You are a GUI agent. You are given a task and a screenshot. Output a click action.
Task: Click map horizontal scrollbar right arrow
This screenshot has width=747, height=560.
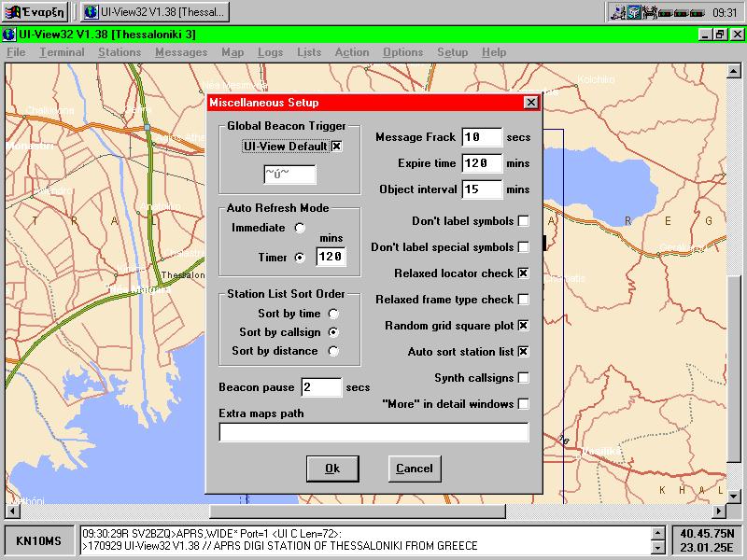point(719,511)
